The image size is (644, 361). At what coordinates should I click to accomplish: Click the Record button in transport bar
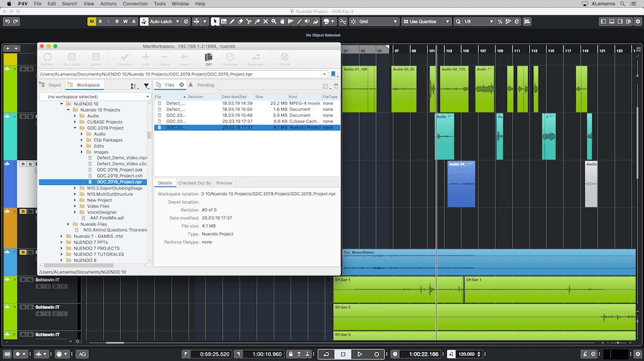click(x=376, y=354)
